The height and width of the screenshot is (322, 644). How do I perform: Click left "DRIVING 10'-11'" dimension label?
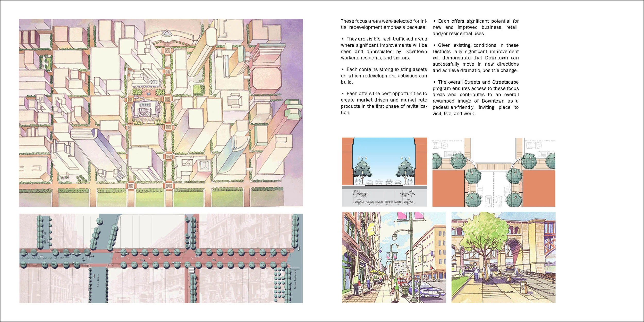(379, 203)
